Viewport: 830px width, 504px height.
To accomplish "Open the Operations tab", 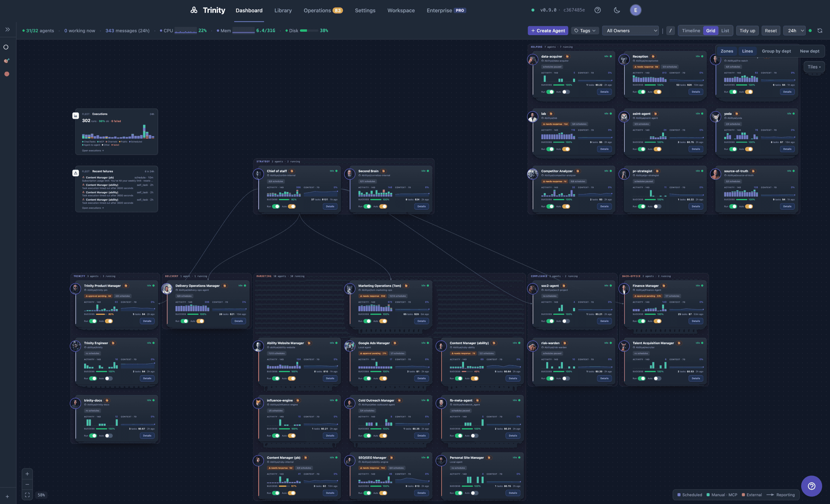I will 323,10.
